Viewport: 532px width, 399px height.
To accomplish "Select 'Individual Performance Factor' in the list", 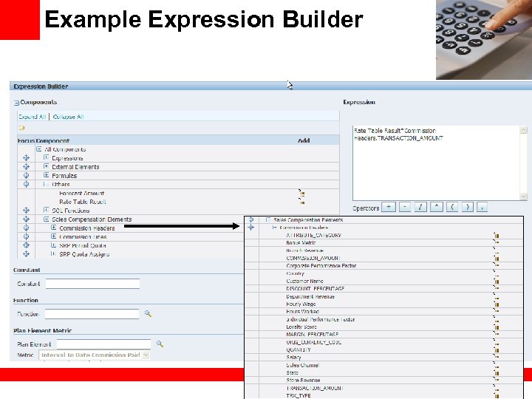I will 321,319.
